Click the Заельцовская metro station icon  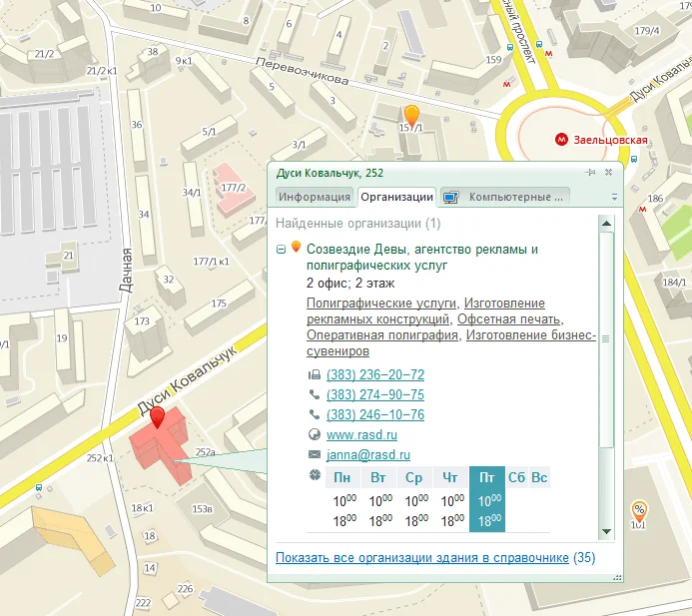click(x=561, y=140)
